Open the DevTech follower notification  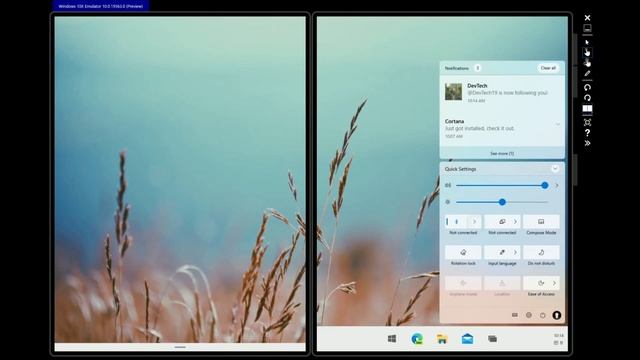[x=502, y=93]
